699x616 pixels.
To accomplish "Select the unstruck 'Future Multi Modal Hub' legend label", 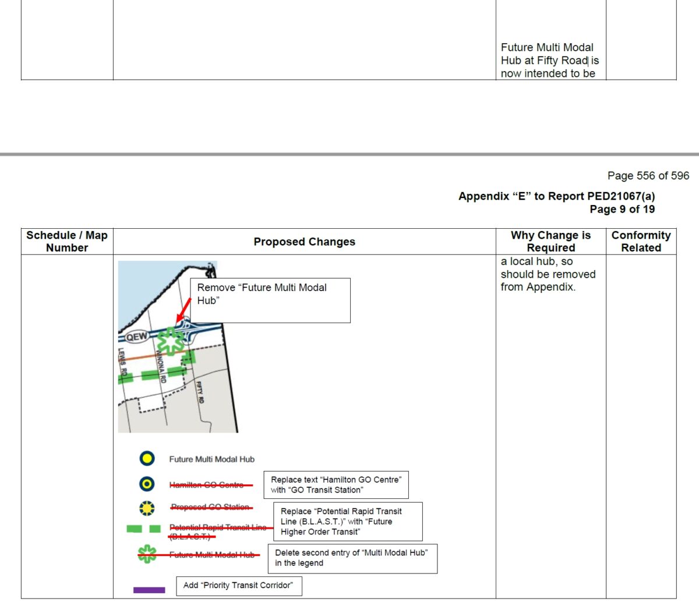I will coord(212,459).
